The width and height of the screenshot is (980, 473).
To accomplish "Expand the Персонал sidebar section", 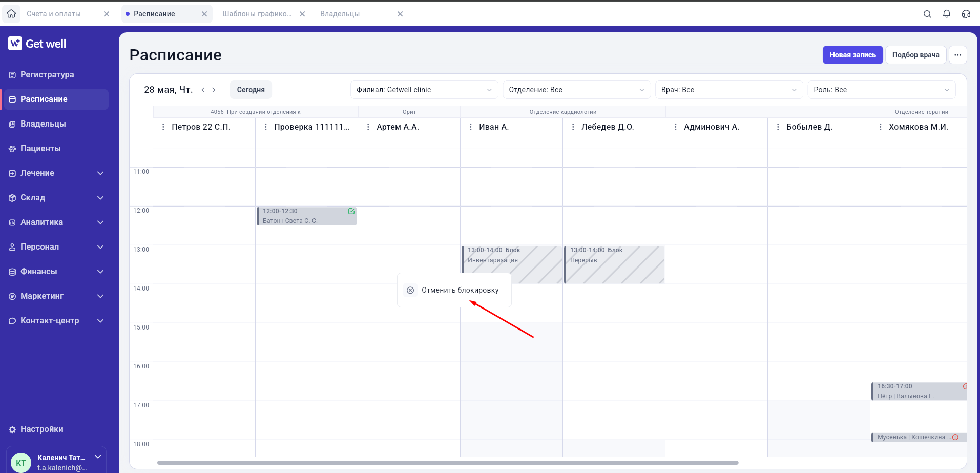I will pyautogui.click(x=100, y=247).
